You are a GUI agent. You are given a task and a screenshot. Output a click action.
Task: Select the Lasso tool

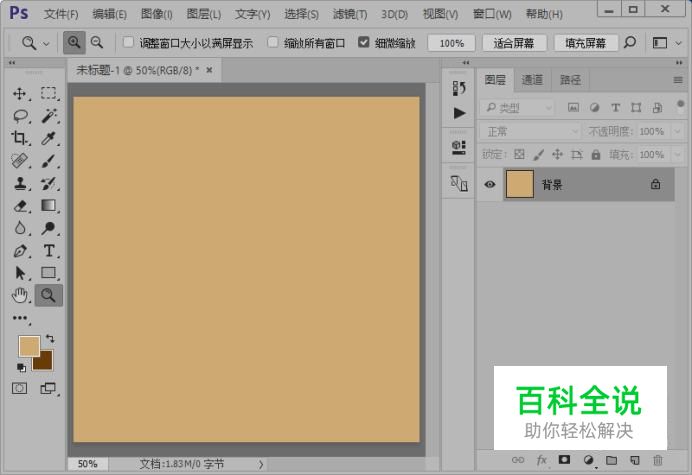[x=20, y=116]
